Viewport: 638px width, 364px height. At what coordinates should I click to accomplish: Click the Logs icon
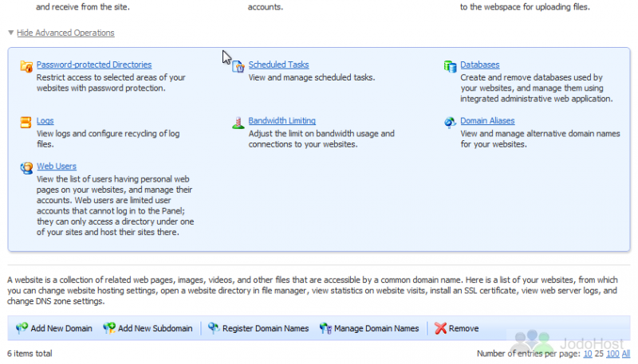[x=26, y=123]
